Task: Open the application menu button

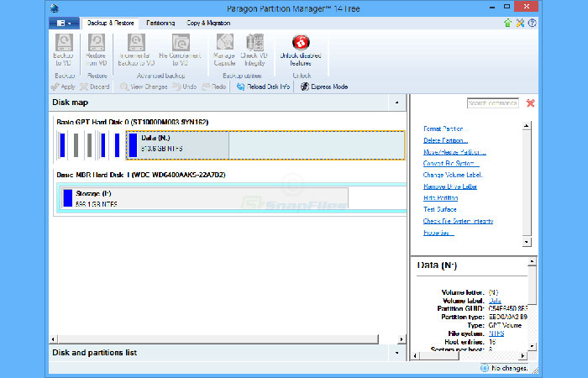Action: point(64,24)
